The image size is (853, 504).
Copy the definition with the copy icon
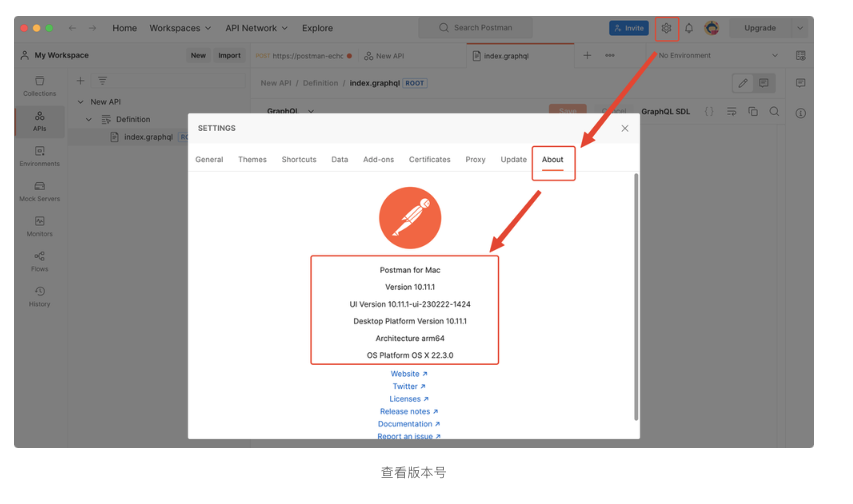coord(753,112)
